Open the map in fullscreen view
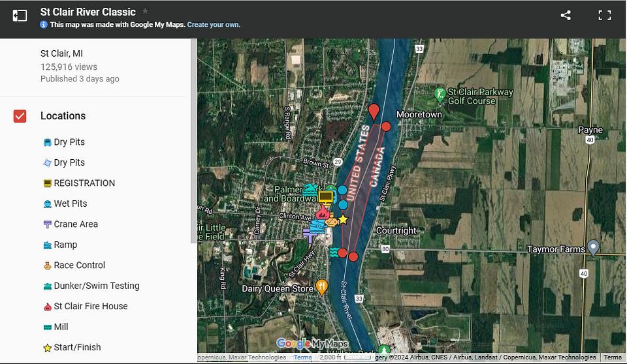This screenshot has height=364, width=627. [x=605, y=16]
